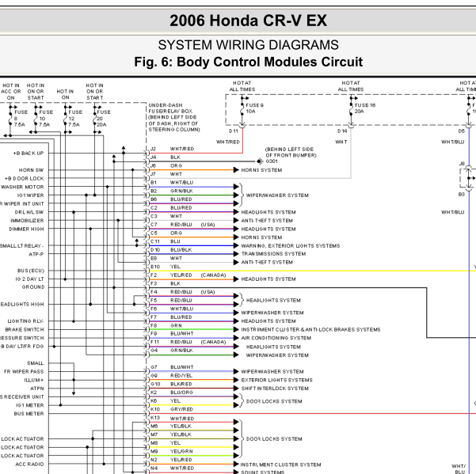
Task: Click the "BUS (ECU)" terminal label
Action: point(31,271)
